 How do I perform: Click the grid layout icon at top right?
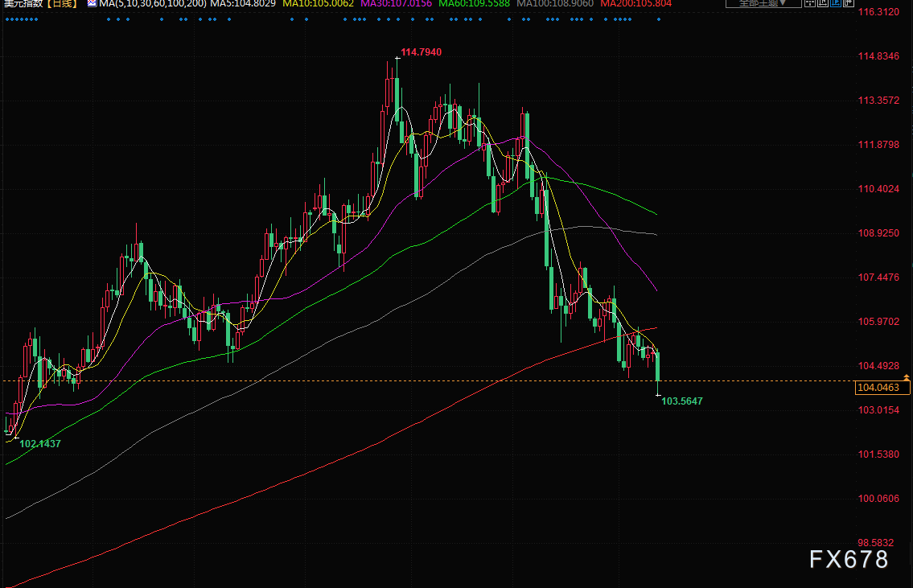click(810, 3)
